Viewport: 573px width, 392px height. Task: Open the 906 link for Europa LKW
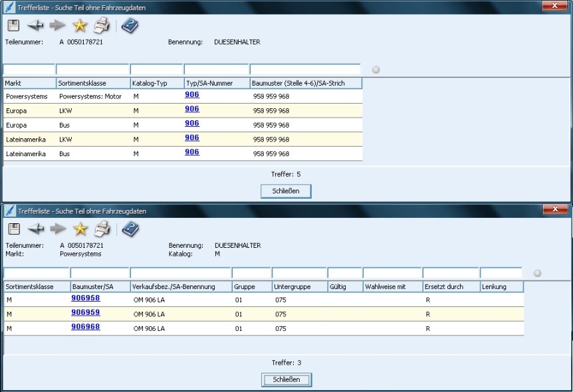coord(192,109)
